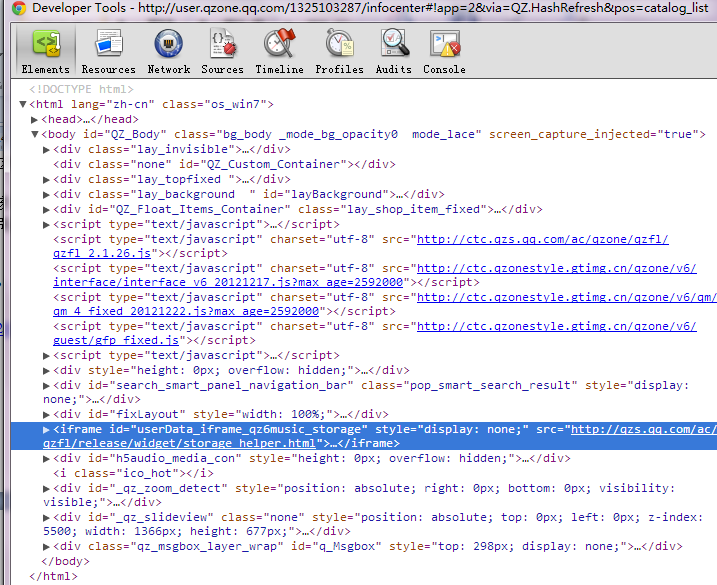Expand the _qz_zoom_detect div
Viewport: 717px width, 585px height.
(x=46, y=489)
